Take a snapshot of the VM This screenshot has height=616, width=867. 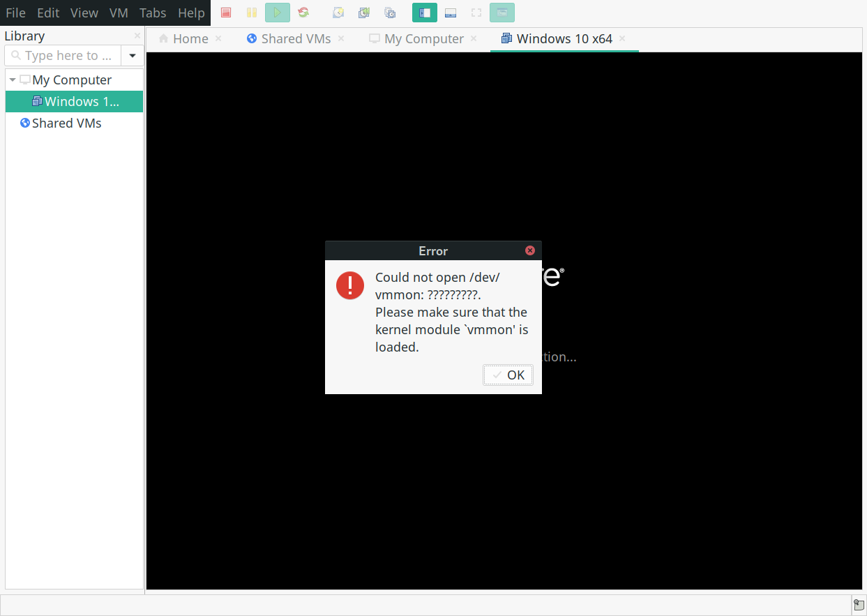[338, 12]
